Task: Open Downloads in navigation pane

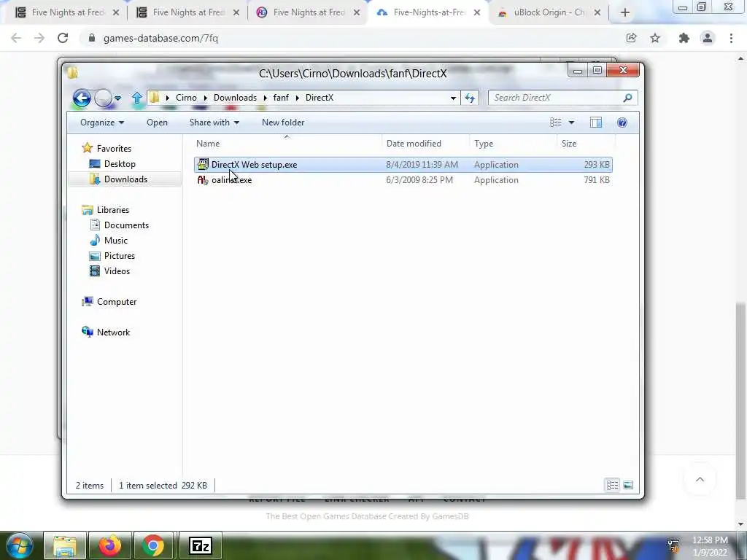Action: tap(125, 179)
